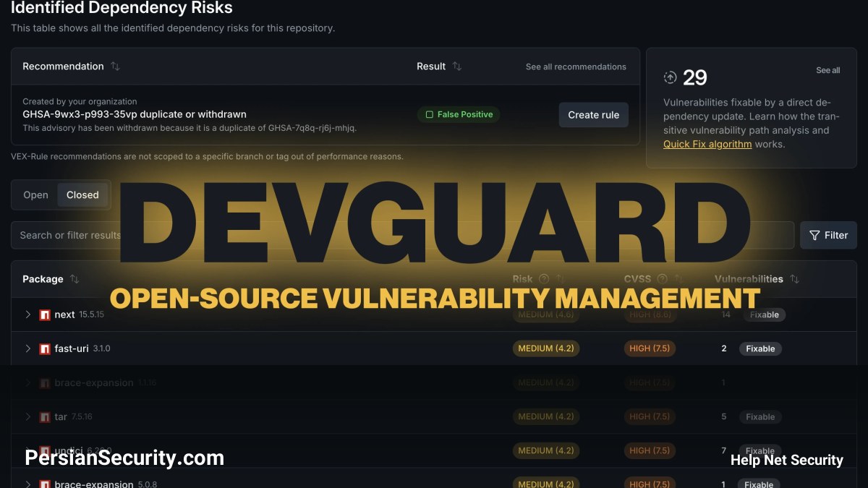Image resolution: width=868 pixels, height=488 pixels.
Task: Click the npm icon beside brace-expansion 1.1.16
Action: [x=45, y=383]
